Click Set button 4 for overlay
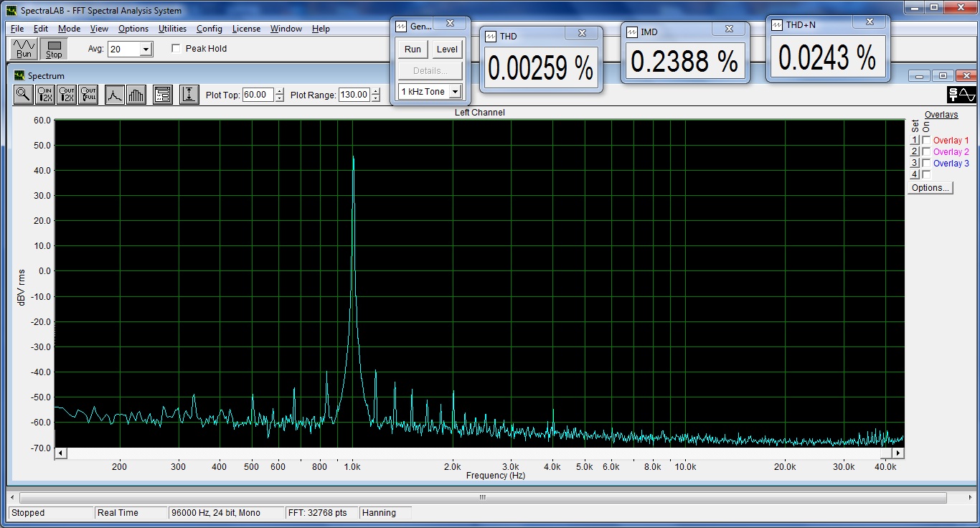Image resolution: width=980 pixels, height=528 pixels. (x=915, y=175)
